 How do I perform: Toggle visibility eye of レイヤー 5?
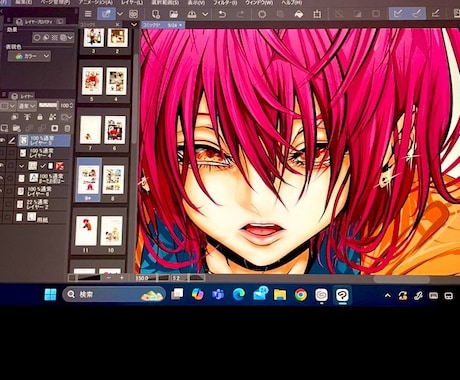tap(3, 141)
